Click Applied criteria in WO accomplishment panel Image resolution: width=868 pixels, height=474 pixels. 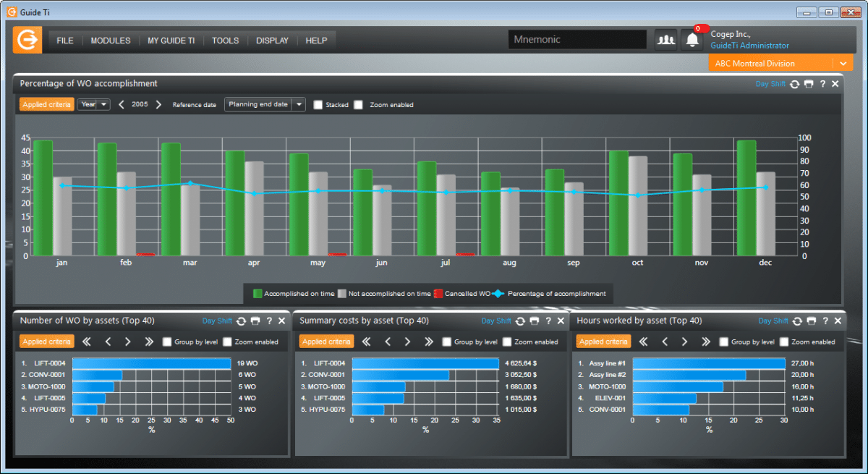(47, 105)
